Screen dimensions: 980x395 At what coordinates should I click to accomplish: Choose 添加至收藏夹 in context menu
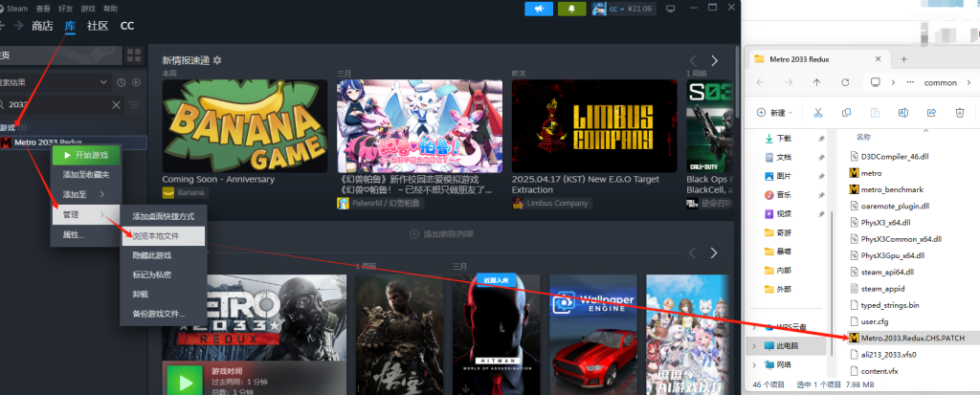[x=85, y=174]
